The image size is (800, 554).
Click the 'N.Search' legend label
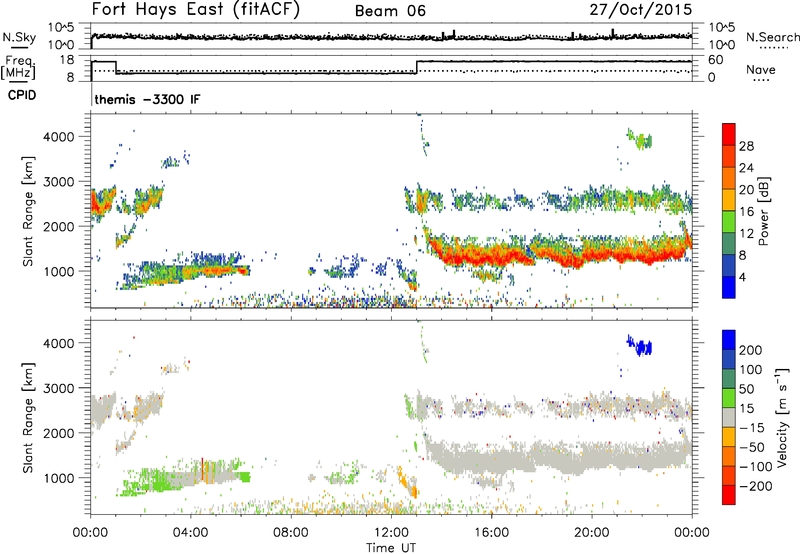[x=772, y=37]
